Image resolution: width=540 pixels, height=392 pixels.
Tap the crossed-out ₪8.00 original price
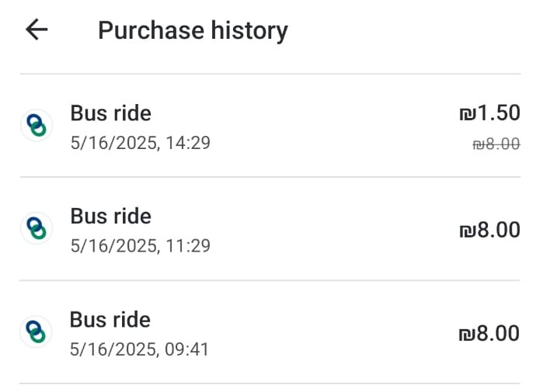coord(496,144)
